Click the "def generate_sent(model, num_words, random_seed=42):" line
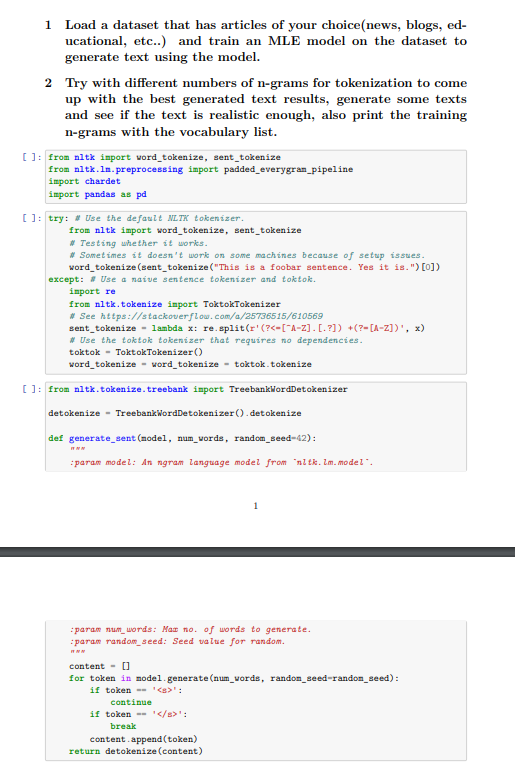Screen dimensions: 515x772 coord(182,438)
